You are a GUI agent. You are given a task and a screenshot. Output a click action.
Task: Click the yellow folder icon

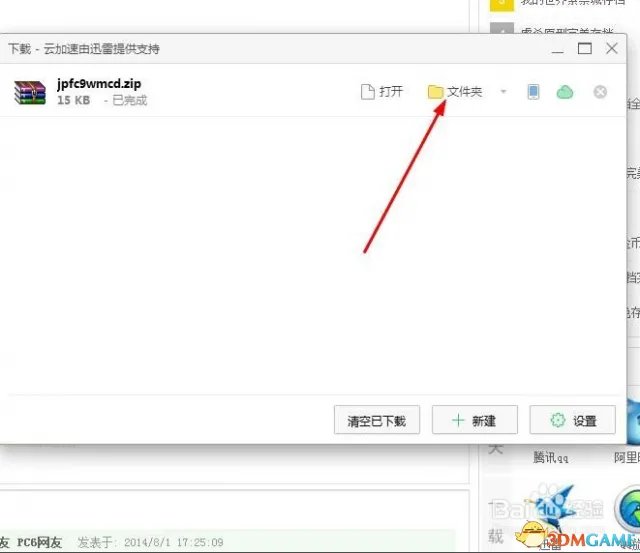(435, 92)
